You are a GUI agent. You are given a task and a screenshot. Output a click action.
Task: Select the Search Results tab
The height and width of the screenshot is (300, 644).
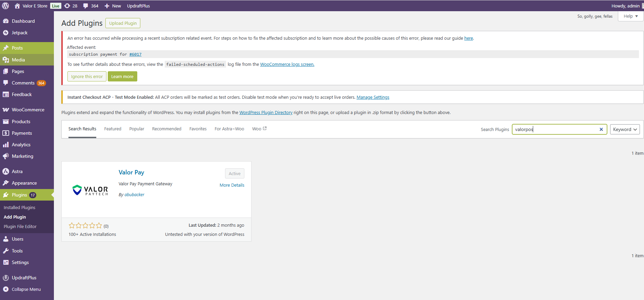82,129
